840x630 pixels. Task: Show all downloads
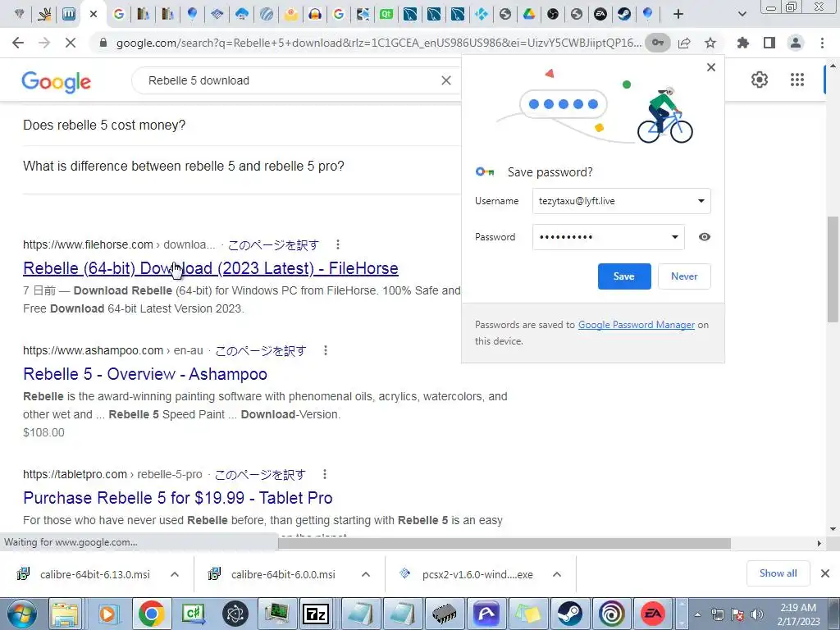(x=778, y=573)
